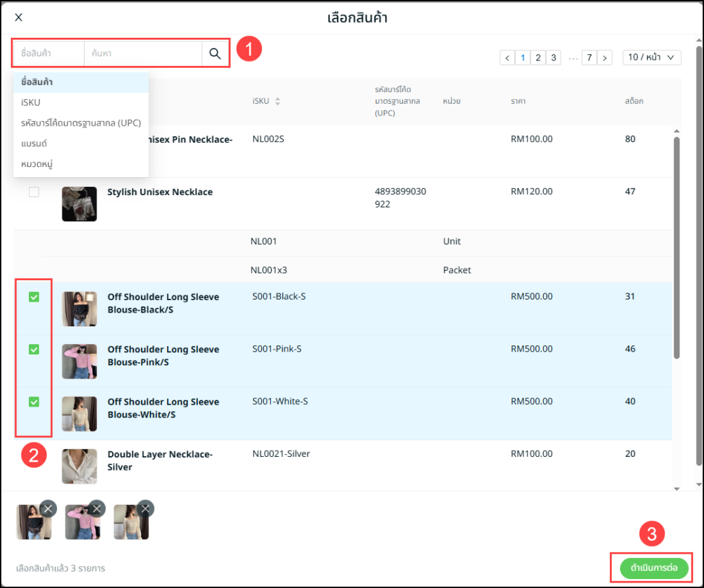Uncheck Off Shoulder Blouse-Black/S checkbox
This screenshot has width=704, height=588.
34,297
